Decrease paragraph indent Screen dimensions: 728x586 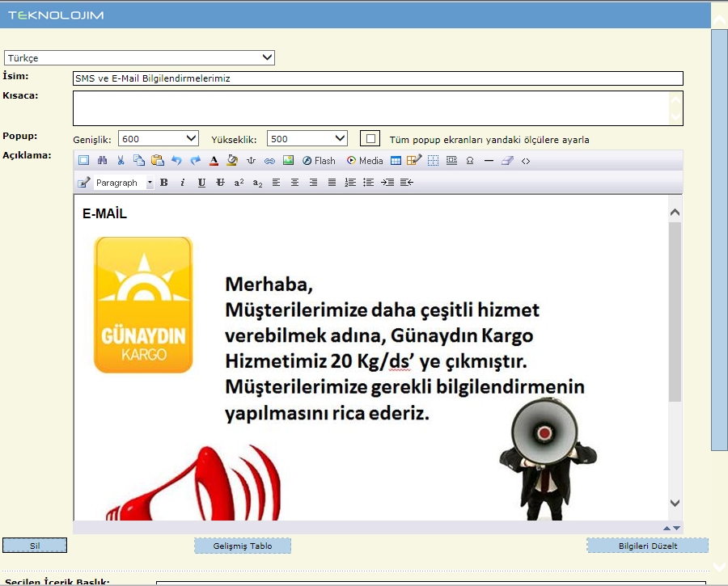click(x=407, y=183)
